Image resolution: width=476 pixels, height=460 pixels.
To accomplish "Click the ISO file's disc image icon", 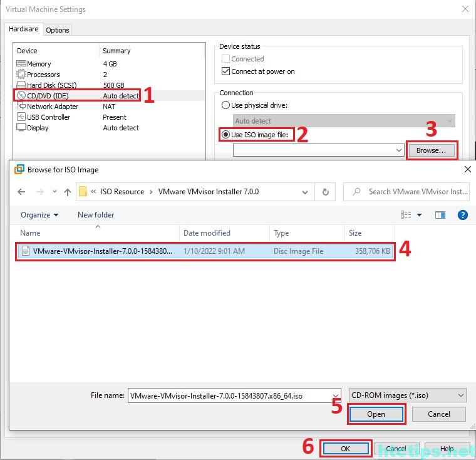I will [x=26, y=251].
